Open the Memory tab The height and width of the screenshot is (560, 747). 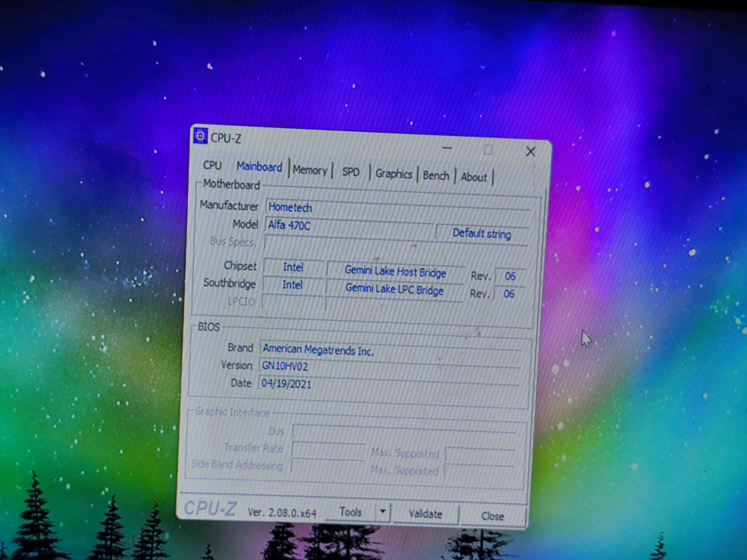pos(310,170)
